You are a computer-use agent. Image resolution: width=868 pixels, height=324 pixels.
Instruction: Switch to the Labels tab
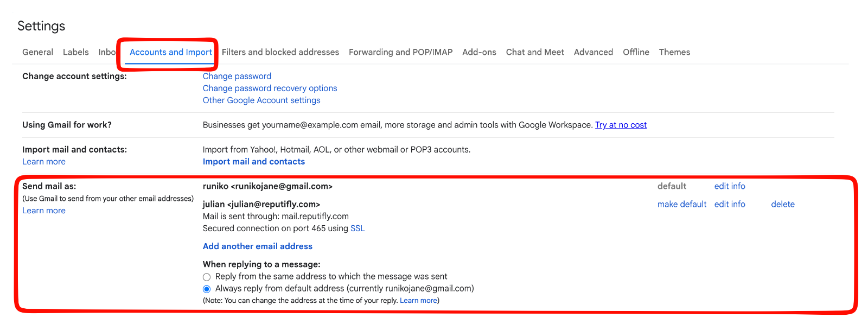pyautogui.click(x=75, y=52)
